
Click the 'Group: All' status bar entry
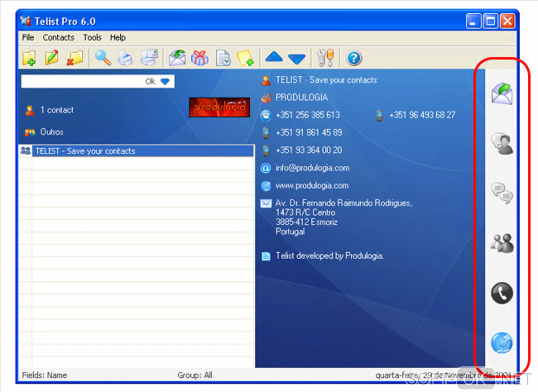click(195, 375)
